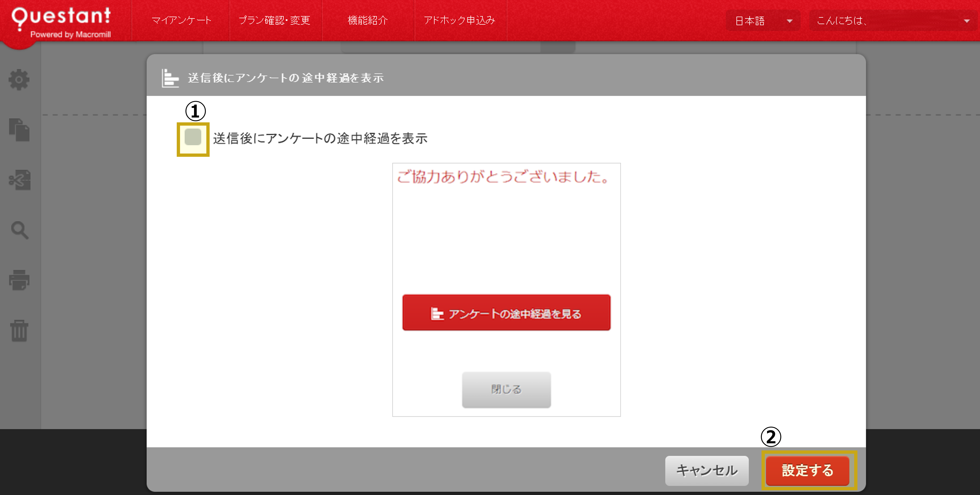This screenshot has height=495, width=980.
Task: Click the 設定する button
Action: click(808, 471)
